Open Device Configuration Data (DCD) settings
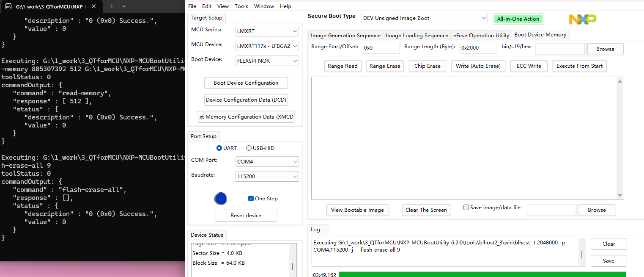The width and height of the screenshot is (644, 277). [x=246, y=100]
